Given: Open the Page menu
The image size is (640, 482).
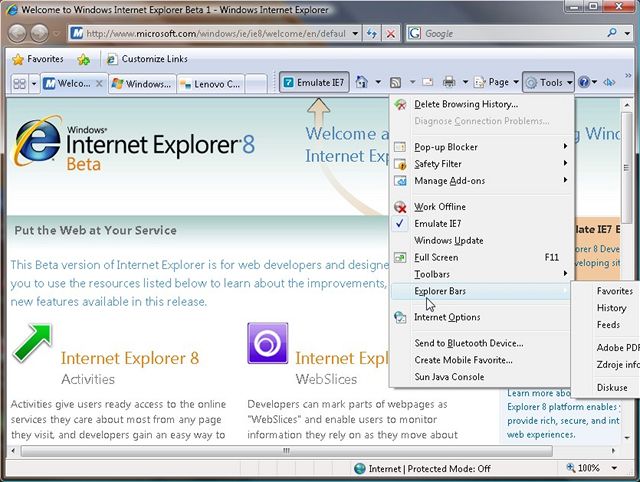Looking at the screenshot, I should point(496,82).
